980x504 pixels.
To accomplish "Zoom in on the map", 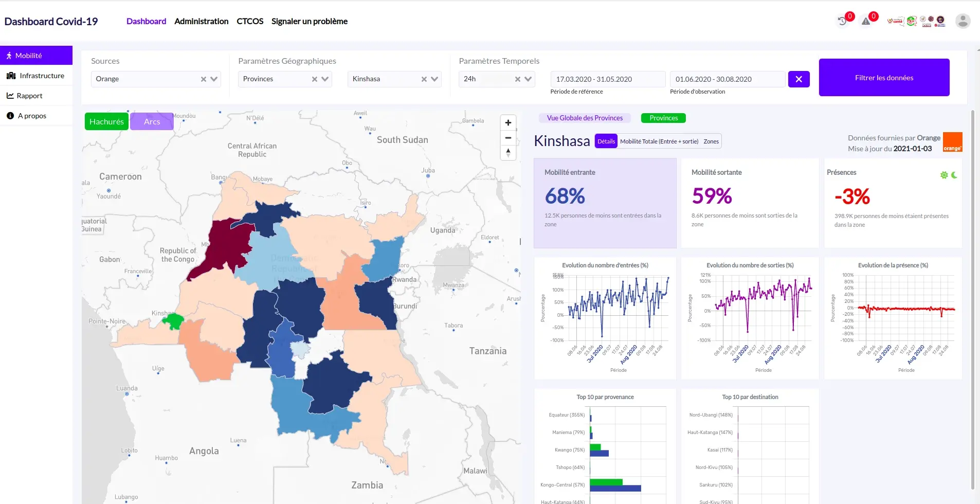I will pos(508,123).
